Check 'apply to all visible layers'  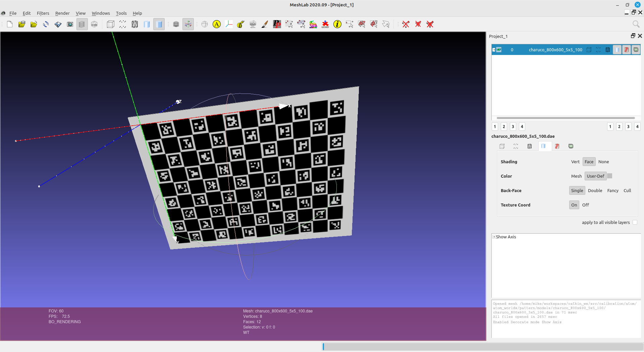635,223
